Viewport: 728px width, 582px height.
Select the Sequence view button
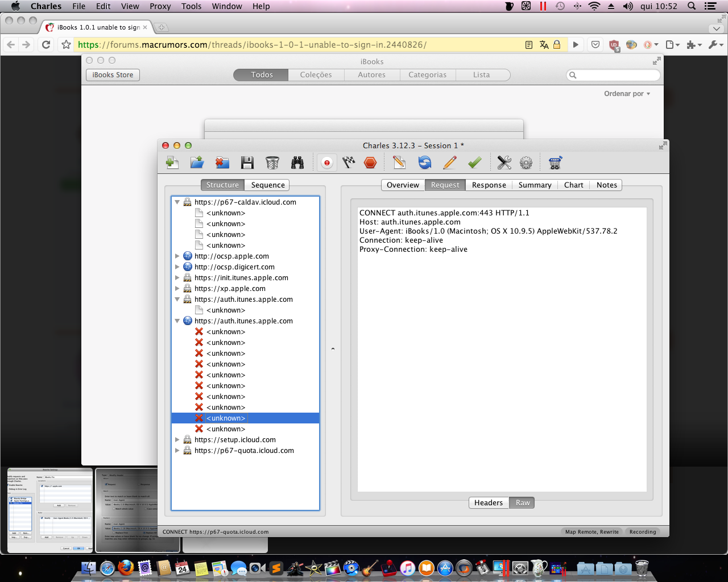[268, 185]
